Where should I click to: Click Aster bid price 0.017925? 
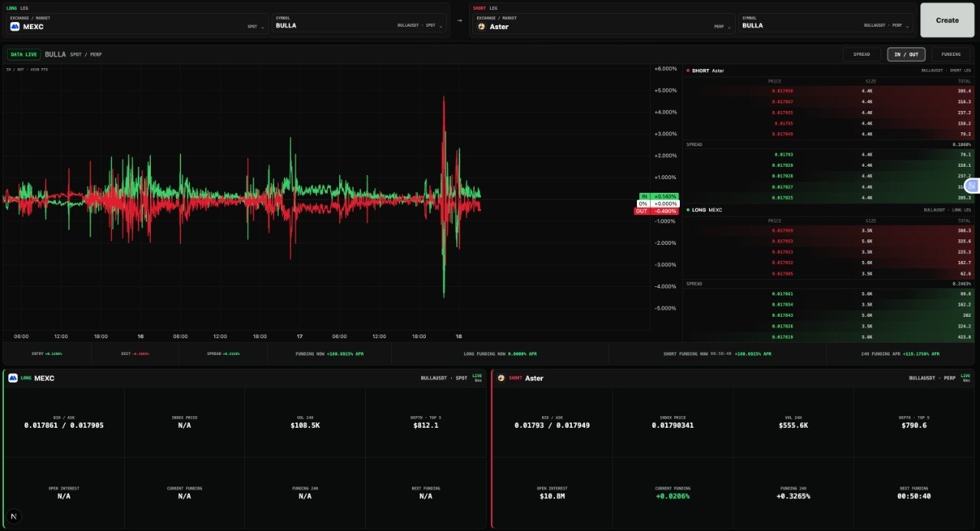pos(782,197)
